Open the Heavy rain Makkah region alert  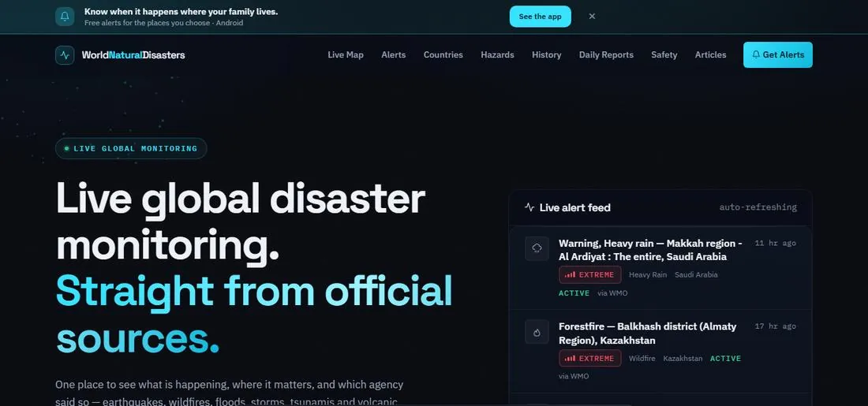click(650, 250)
